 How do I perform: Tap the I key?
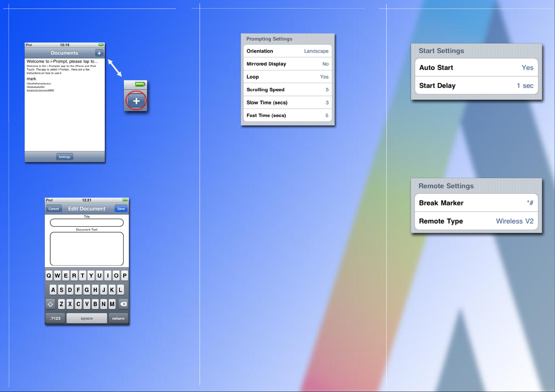[x=108, y=275]
